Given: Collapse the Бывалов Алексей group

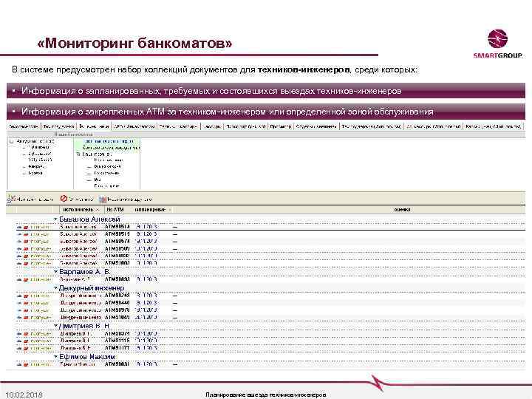Looking at the screenshot, I should pyautogui.click(x=55, y=219).
